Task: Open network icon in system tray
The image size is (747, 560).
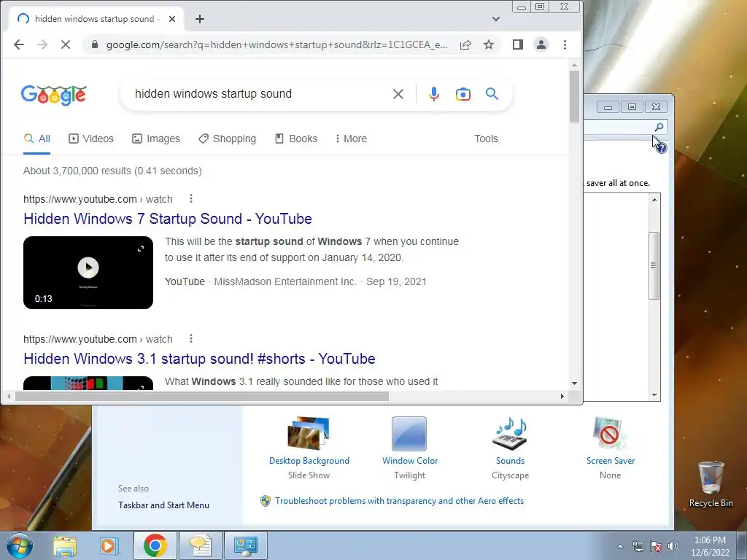Action: pos(638,546)
